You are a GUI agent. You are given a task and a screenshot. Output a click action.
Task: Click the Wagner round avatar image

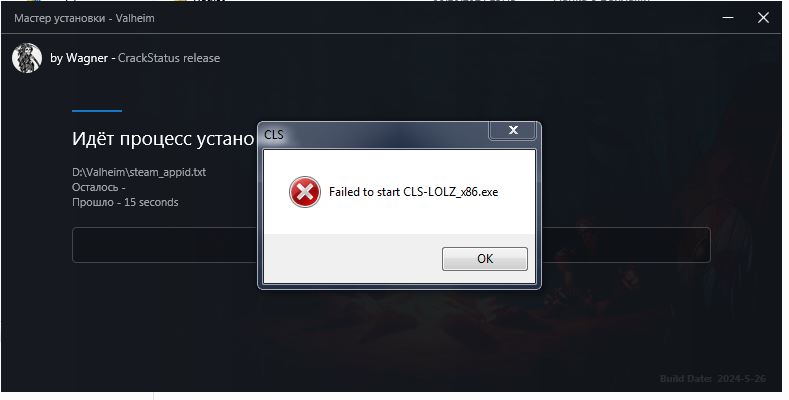pos(27,58)
